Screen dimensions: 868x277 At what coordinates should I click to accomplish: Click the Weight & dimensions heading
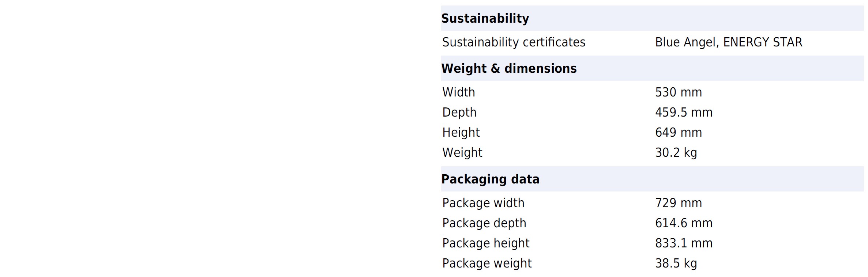click(x=509, y=68)
